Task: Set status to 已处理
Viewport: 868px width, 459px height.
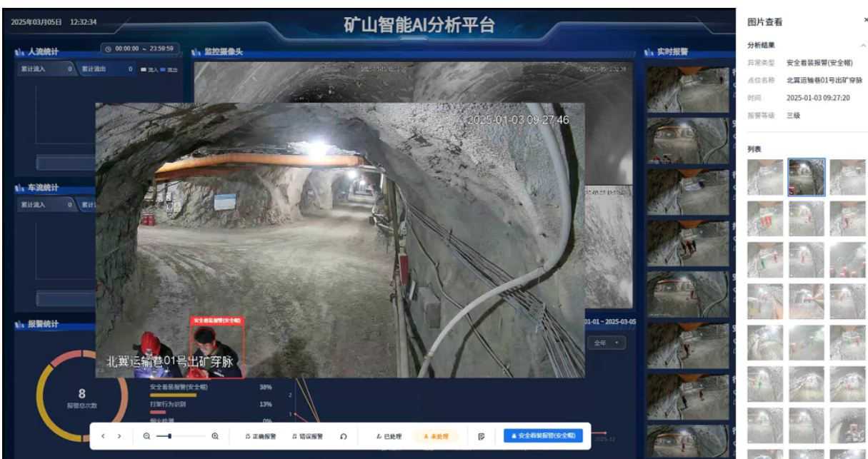Action: 389,436
